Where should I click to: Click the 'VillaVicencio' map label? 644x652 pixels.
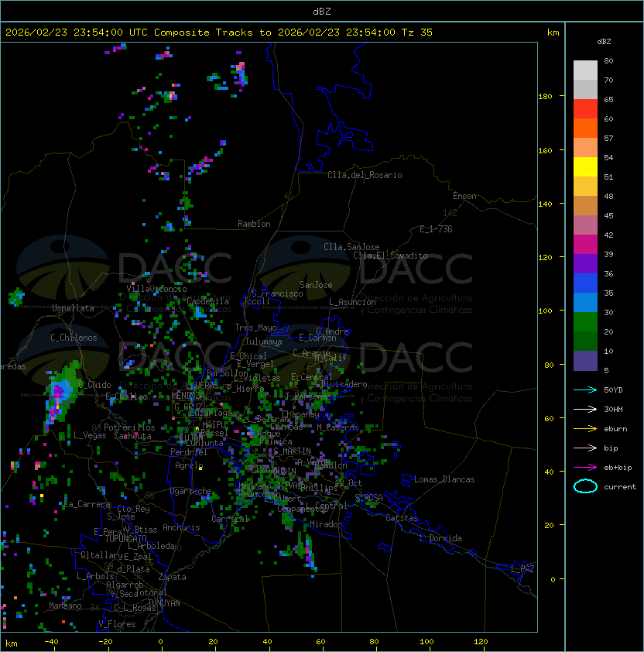click(x=156, y=289)
